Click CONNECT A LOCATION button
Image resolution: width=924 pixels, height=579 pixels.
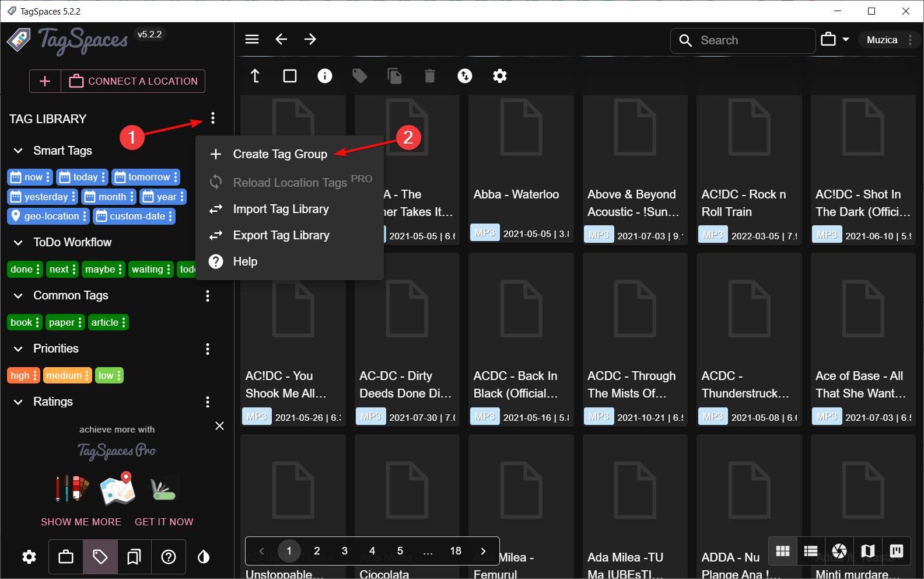click(134, 81)
